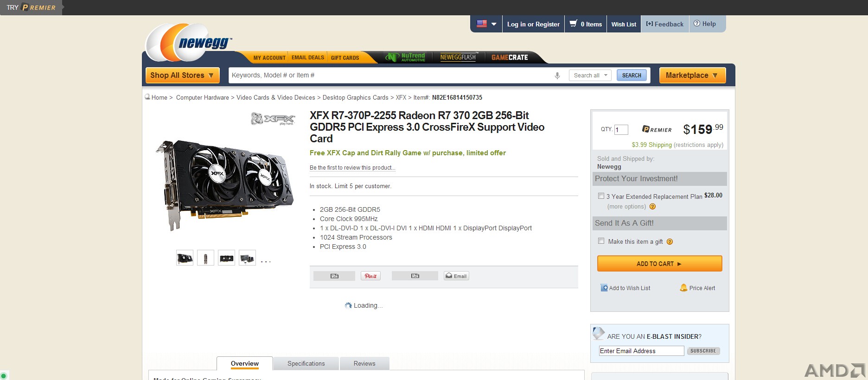Click the US flag country icon
Viewport: 868px width, 380px height.
[482, 24]
